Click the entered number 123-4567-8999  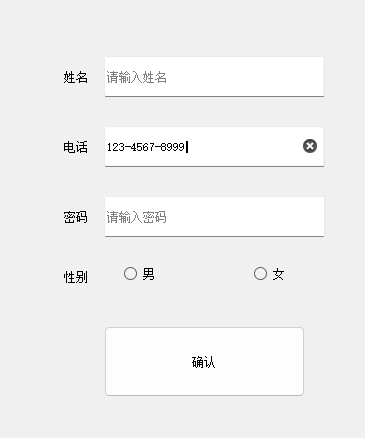(x=146, y=147)
